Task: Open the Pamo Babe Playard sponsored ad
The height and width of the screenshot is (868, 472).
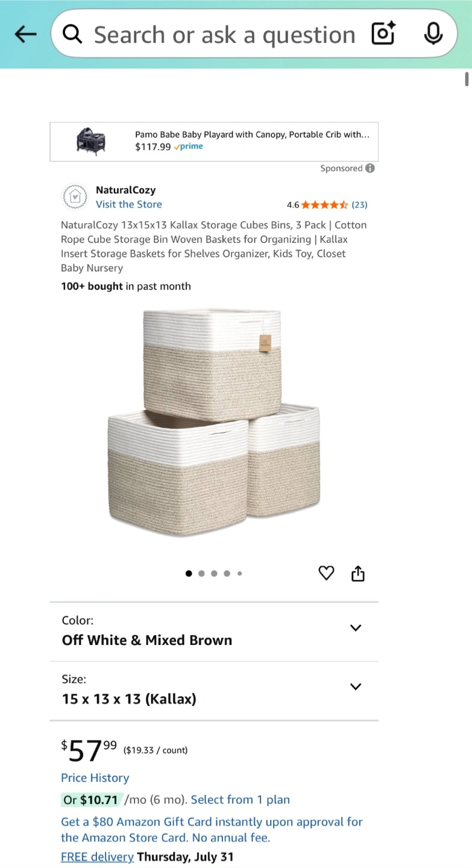Action: 214,142
